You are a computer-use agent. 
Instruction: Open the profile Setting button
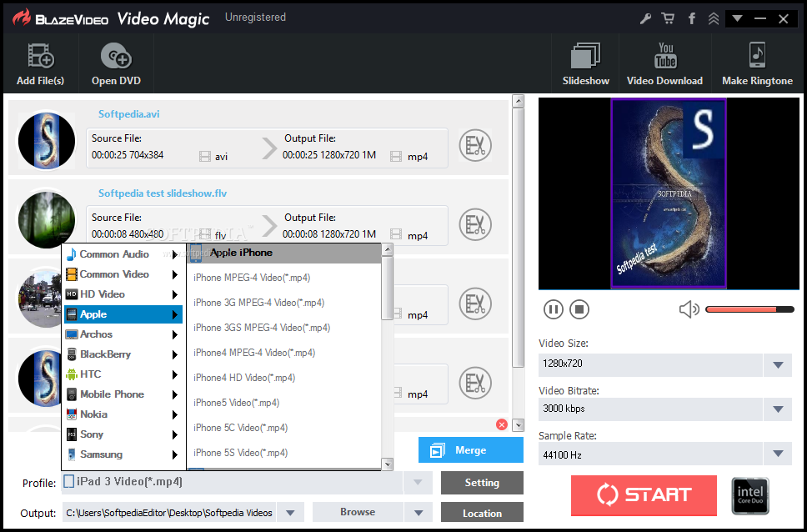coord(482,483)
